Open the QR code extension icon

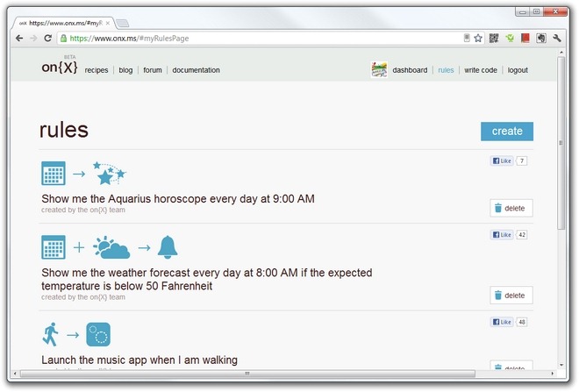(x=494, y=38)
